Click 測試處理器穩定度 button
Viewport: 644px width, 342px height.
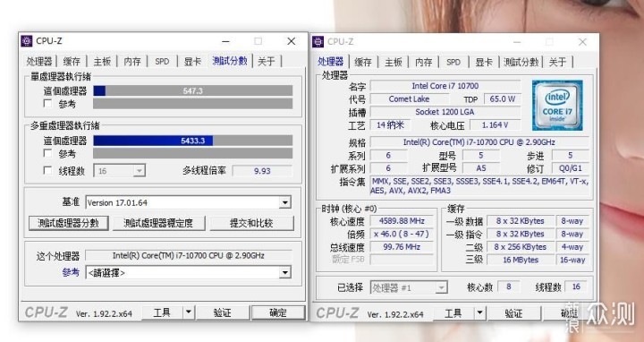click(x=158, y=223)
